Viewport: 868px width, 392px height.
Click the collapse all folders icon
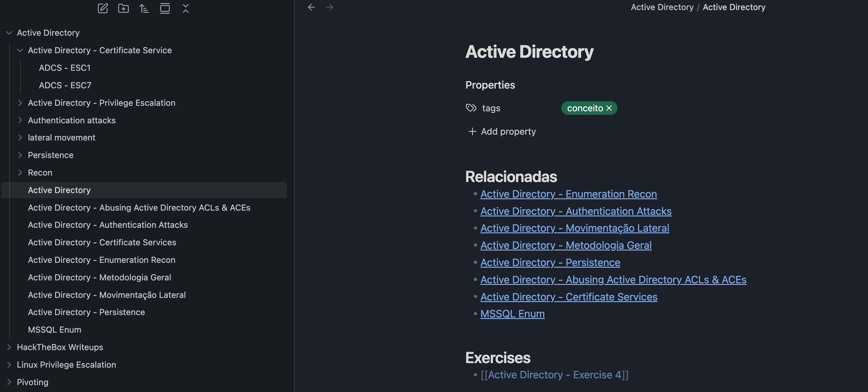(x=186, y=8)
